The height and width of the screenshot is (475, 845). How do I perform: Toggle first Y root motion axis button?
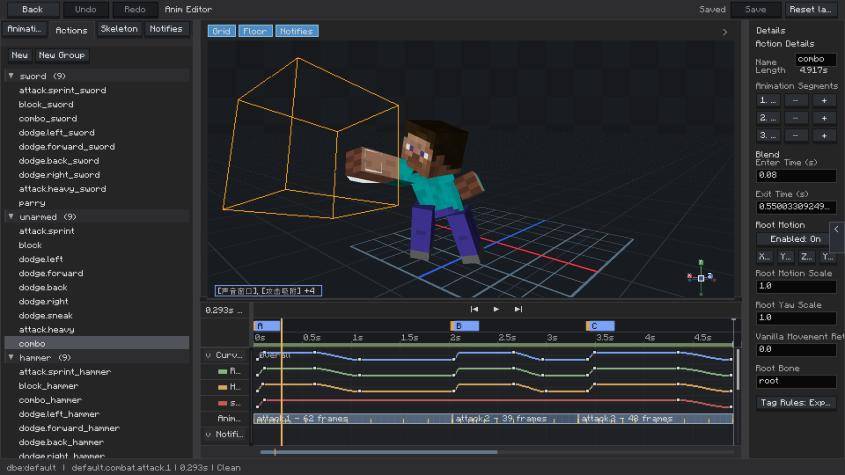pos(785,257)
